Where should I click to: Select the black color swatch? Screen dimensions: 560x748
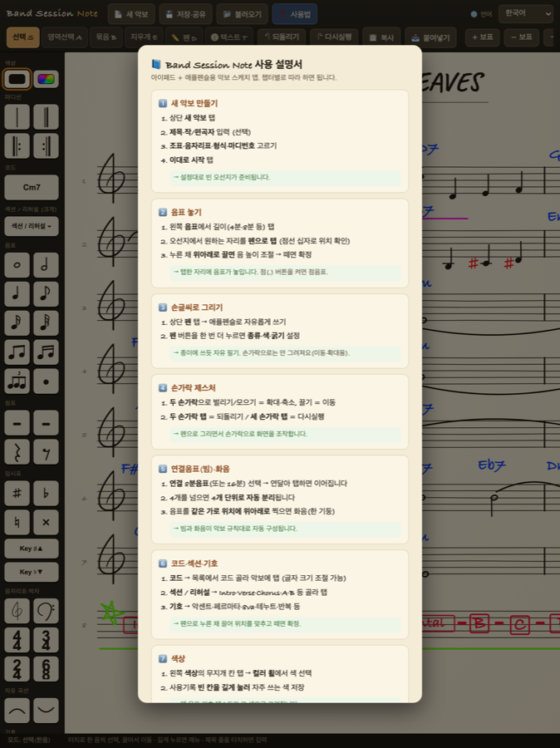(x=17, y=79)
